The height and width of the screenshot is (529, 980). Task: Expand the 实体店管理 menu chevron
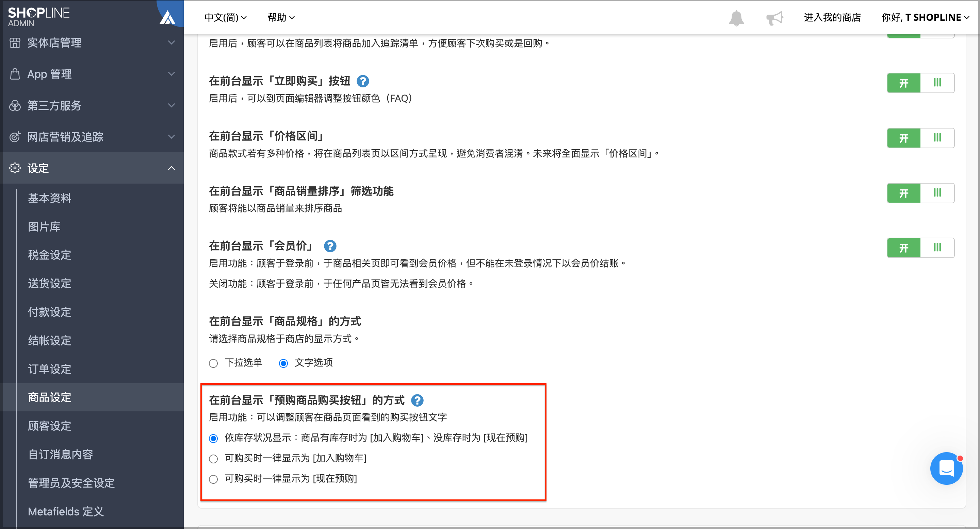(171, 42)
